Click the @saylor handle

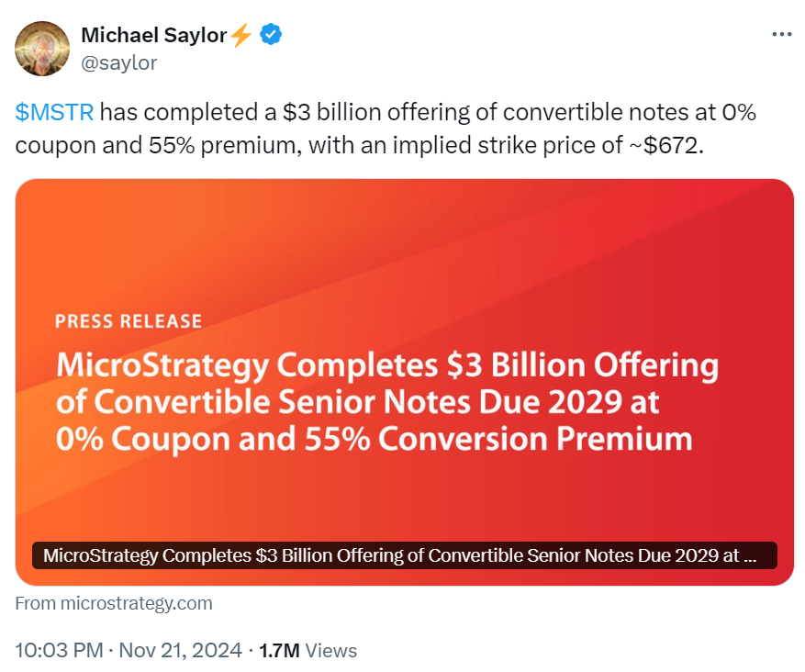[x=119, y=62]
